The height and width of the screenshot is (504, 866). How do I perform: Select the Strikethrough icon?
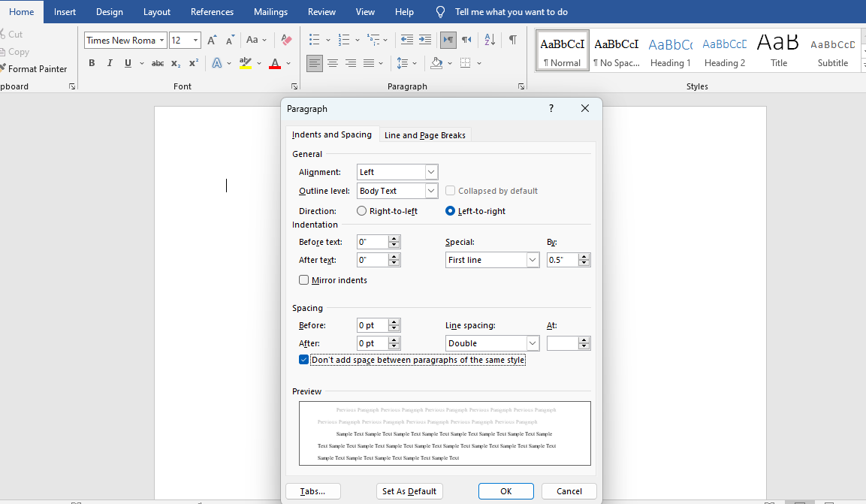click(x=157, y=63)
